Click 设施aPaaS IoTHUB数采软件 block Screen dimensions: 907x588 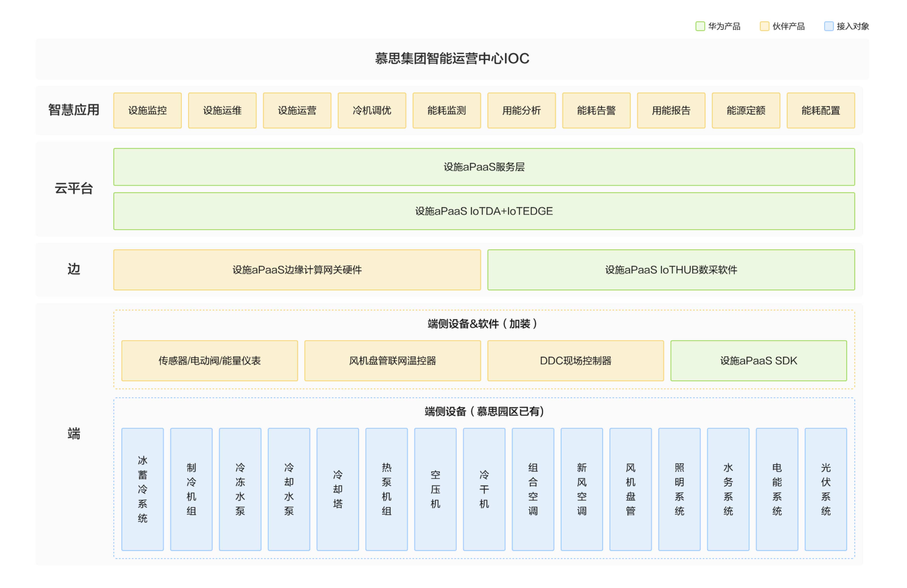pyautogui.click(x=671, y=270)
